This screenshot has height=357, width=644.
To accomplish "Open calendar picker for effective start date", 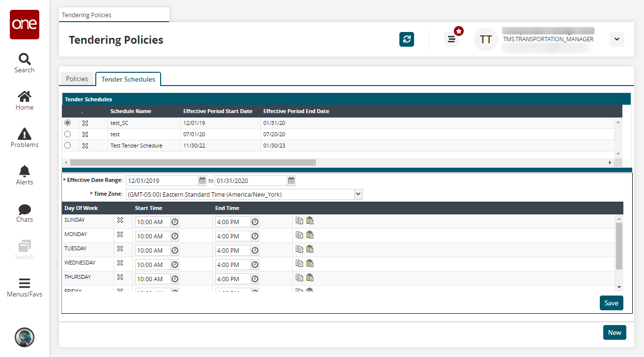I will click(x=202, y=180).
